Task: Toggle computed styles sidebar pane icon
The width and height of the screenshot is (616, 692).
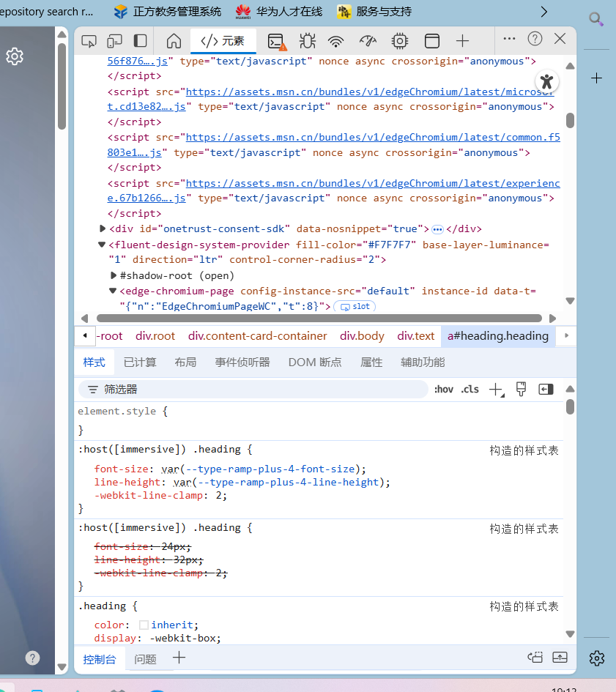Action: click(546, 390)
